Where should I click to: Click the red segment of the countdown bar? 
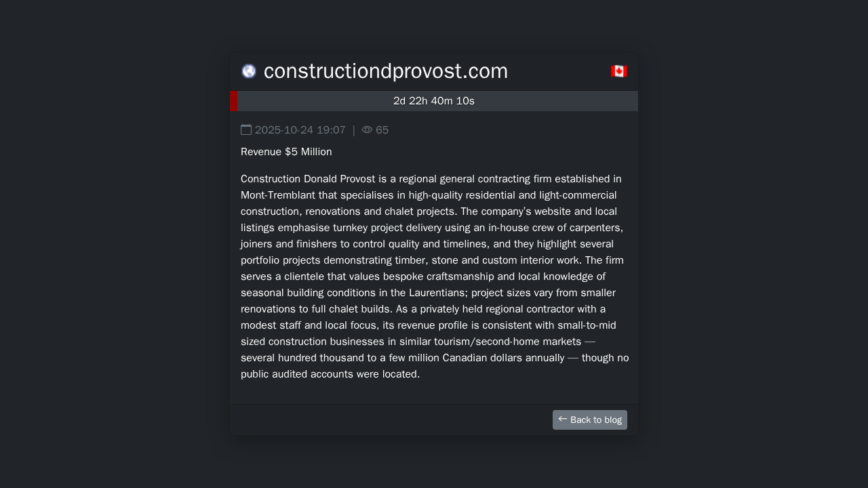234,101
